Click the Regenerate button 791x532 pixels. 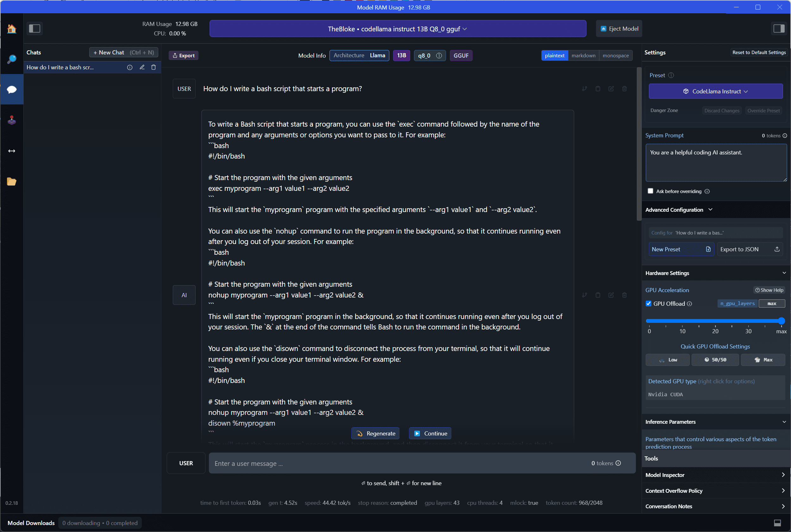(375, 433)
